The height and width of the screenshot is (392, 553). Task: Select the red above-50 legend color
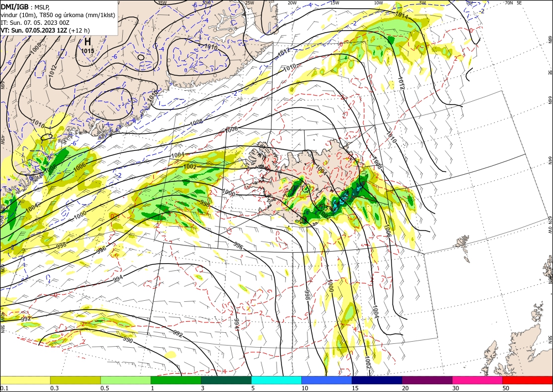[528, 380]
